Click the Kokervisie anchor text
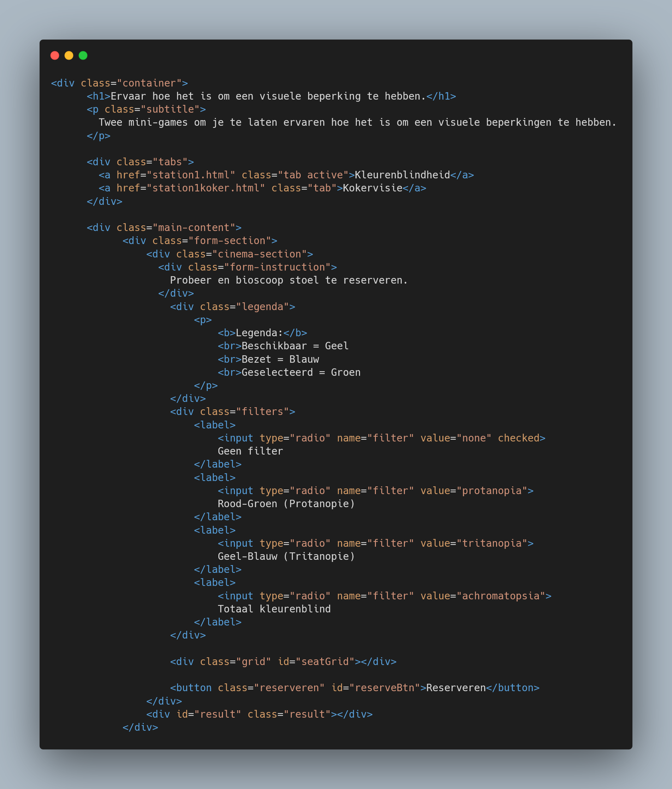The image size is (672, 789). (x=373, y=188)
